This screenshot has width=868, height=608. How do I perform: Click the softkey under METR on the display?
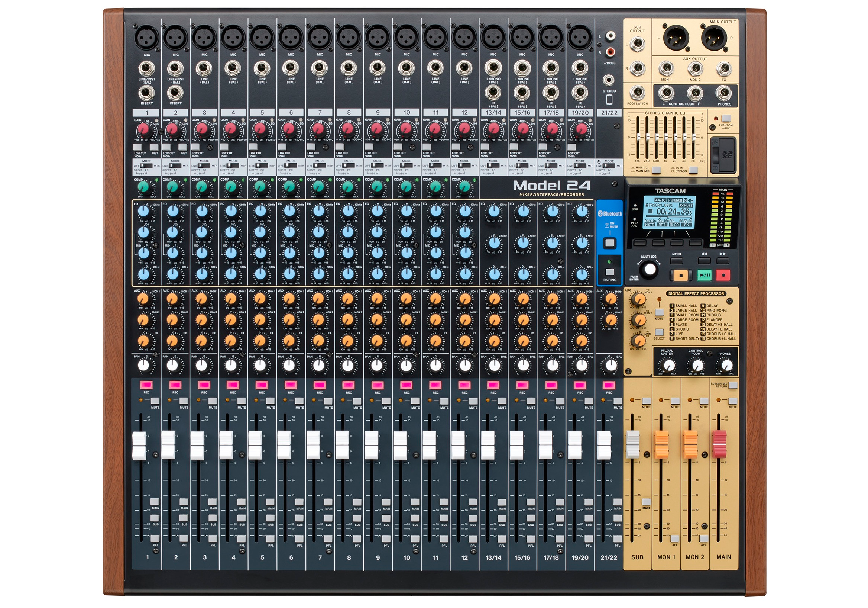[x=639, y=242]
